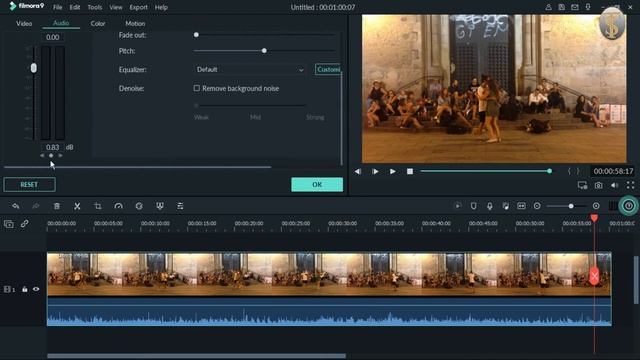Screen dimensions: 640x360
Task: Select the video clip on timeline
Action: tap(329, 274)
